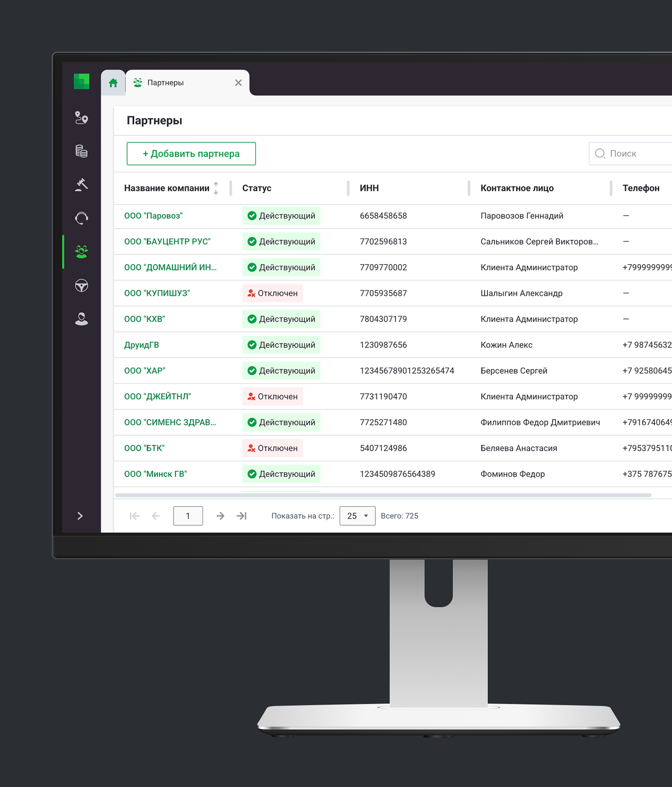The image size is (672, 787).
Task: Open partner ДруидГВ
Action: click(x=141, y=345)
